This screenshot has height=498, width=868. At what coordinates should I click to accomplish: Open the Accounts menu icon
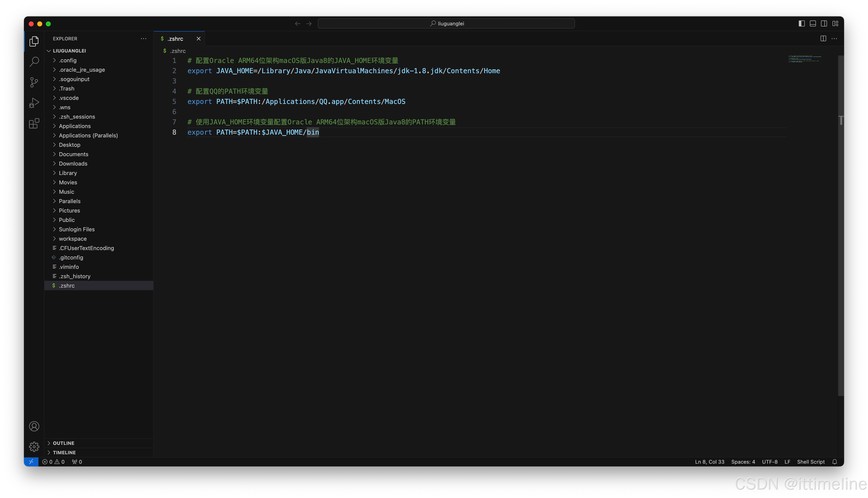[x=34, y=426]
